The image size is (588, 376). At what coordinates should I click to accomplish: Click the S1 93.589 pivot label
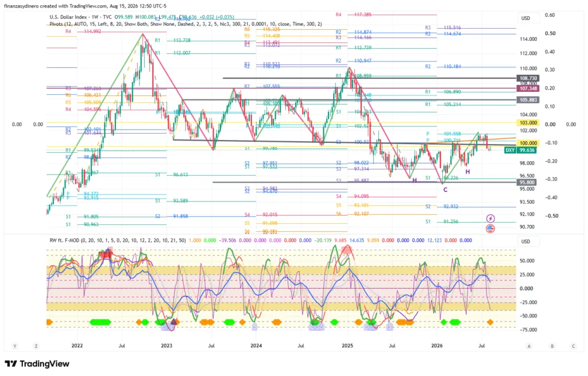pos(172,201)
